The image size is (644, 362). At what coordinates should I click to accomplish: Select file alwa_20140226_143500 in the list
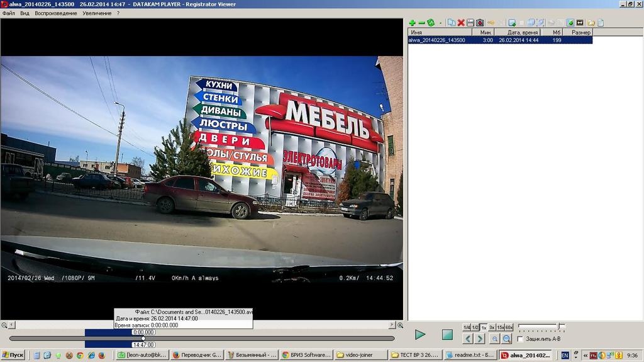point(437,40)
